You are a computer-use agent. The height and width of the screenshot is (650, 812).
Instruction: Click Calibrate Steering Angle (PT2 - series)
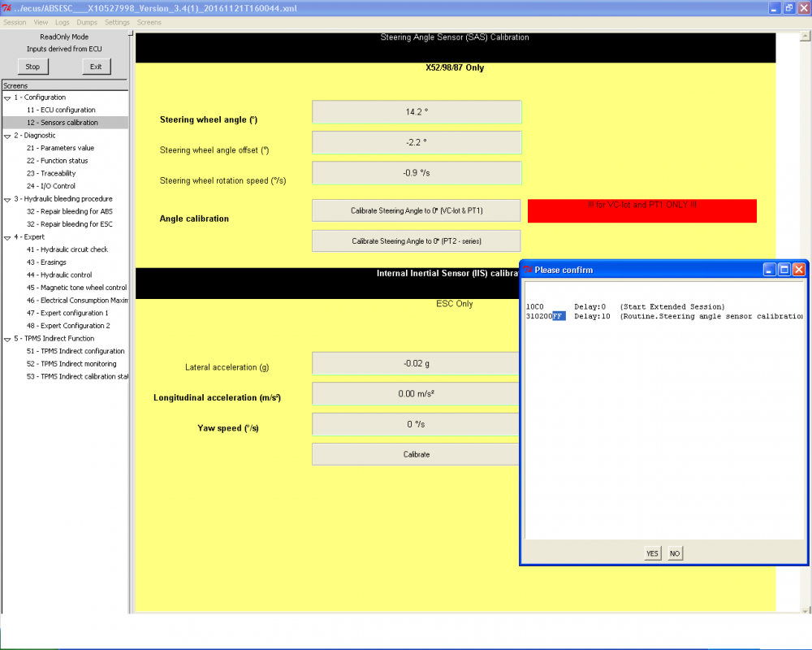pyautogui.click(x=417, y=241)
